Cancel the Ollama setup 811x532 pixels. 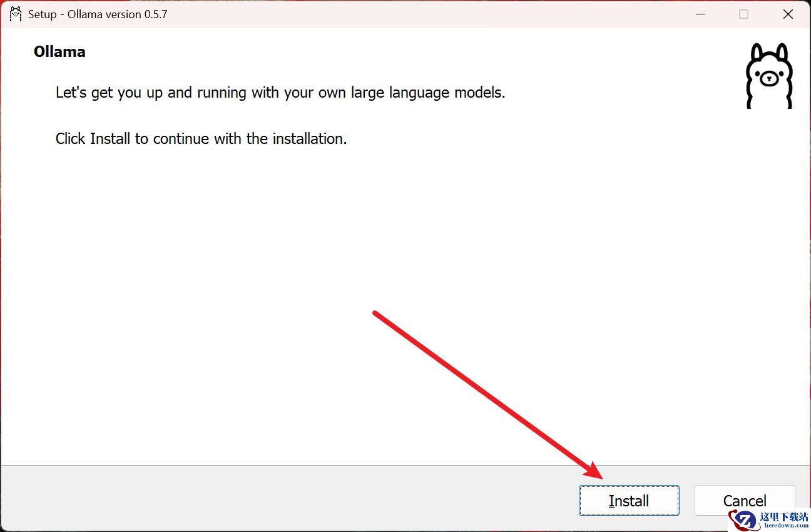[745, 500]
